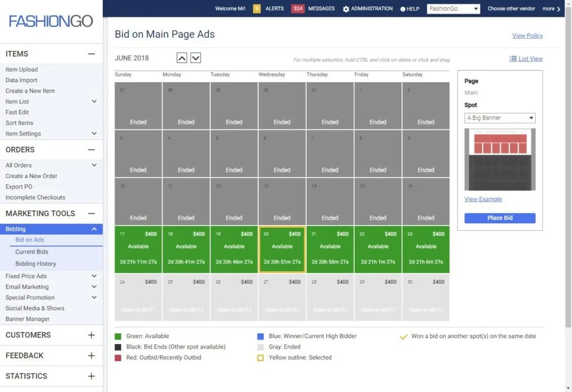Open MESSAGES in top bar
The width and height of the screenshot is (572, 392).
tap(321, 8)
